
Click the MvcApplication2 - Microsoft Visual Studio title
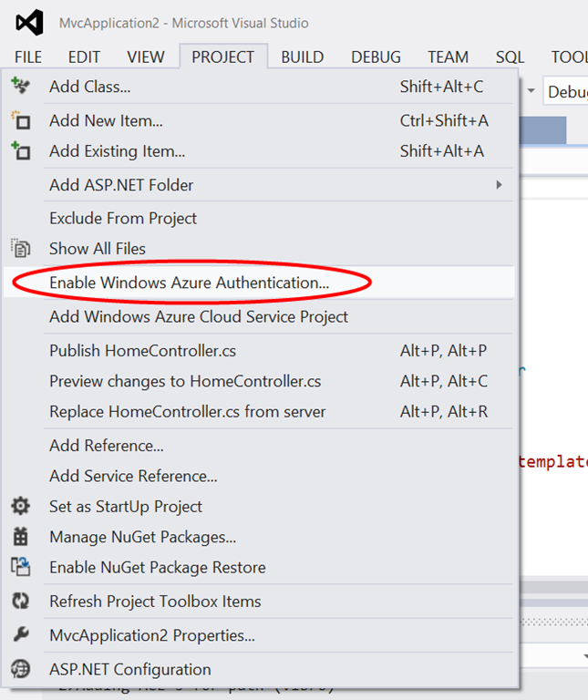tap(183, 23)
